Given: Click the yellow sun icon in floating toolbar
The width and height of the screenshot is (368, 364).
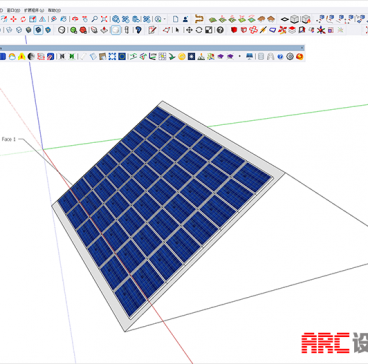Looking at the screenshot, I should pyautogui.click(x=182, y=56).
